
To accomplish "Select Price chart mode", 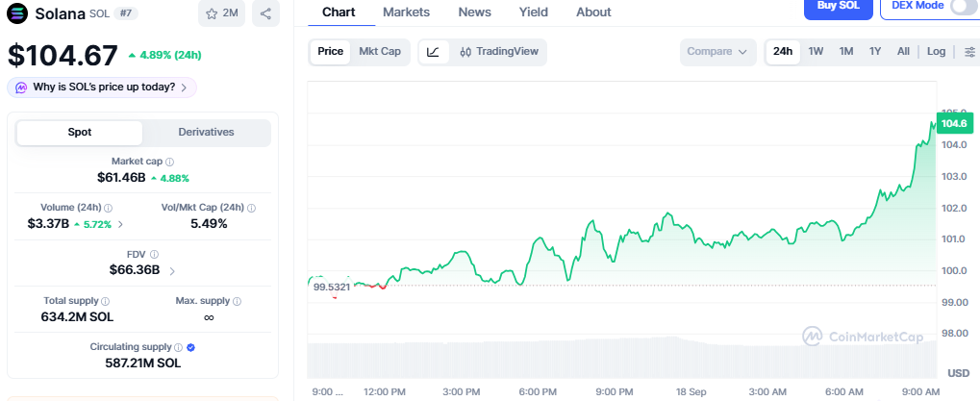I will [x=330, y=52].
